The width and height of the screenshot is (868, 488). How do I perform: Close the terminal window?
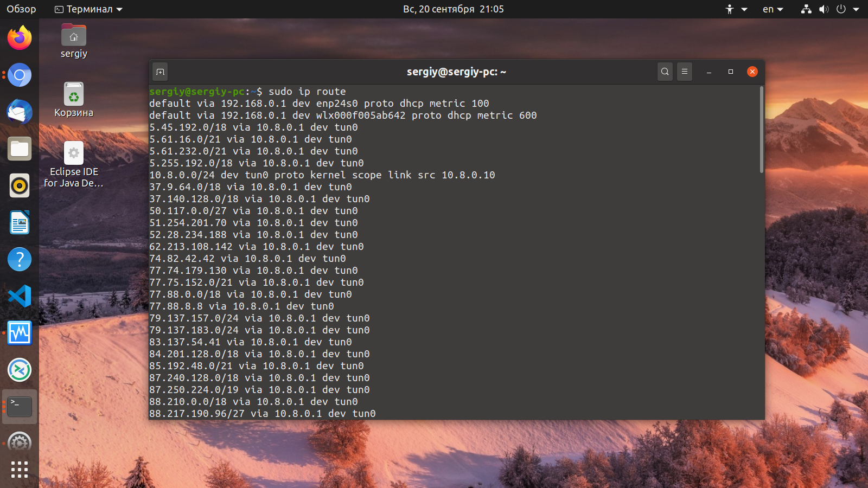752,72
